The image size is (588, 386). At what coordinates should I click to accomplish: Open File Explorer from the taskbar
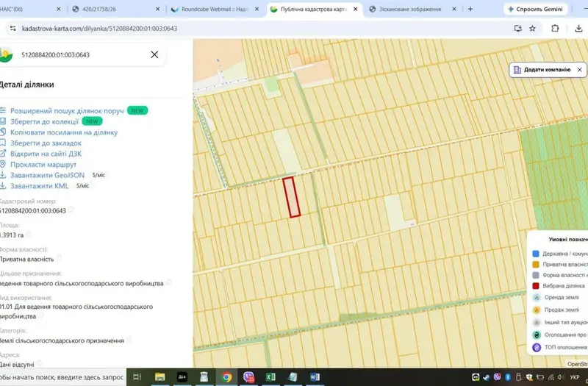point(159,377)
